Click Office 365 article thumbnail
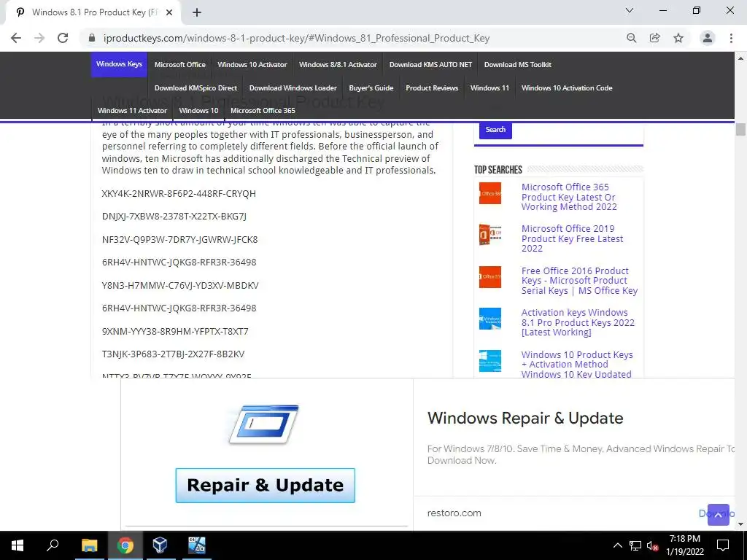The height and width of the screenshot is (560, 747). (x=490, y=193)
